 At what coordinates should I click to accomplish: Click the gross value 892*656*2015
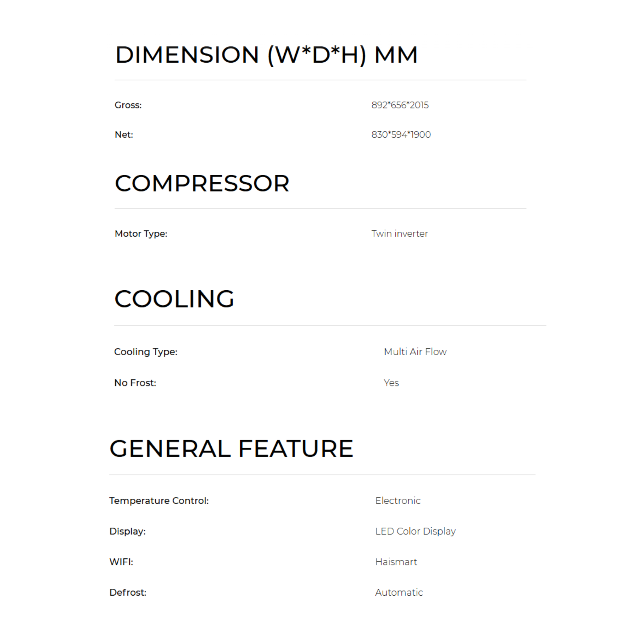(x=400, y=105)
